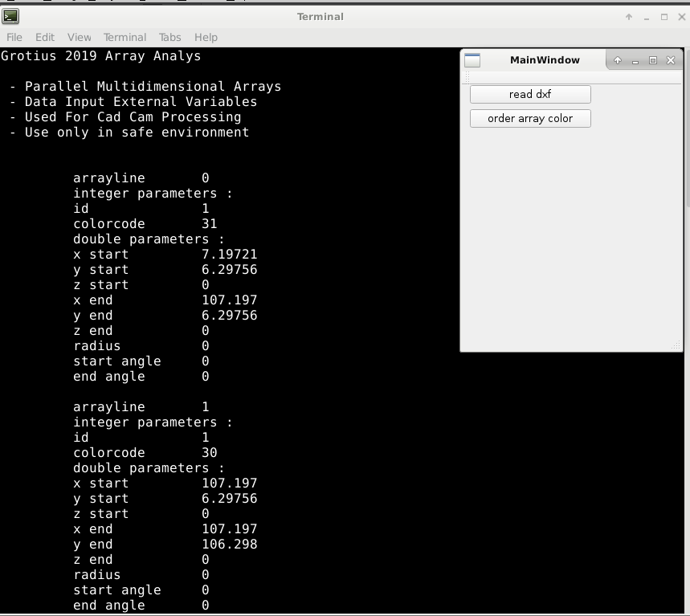Screen dimensions: 690x616
Task: Close the Terminal window
Action: click(682, 17)
